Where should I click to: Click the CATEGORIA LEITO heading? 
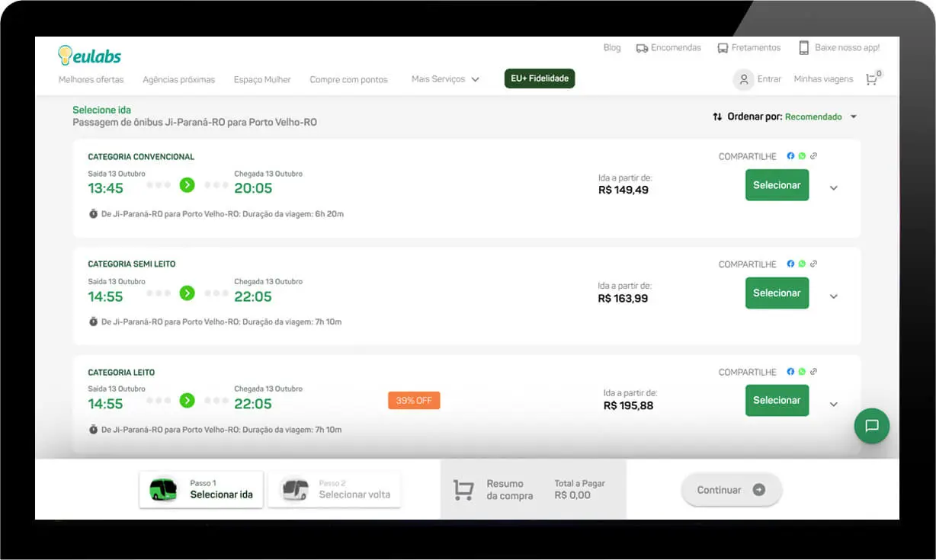pos(121,373)
